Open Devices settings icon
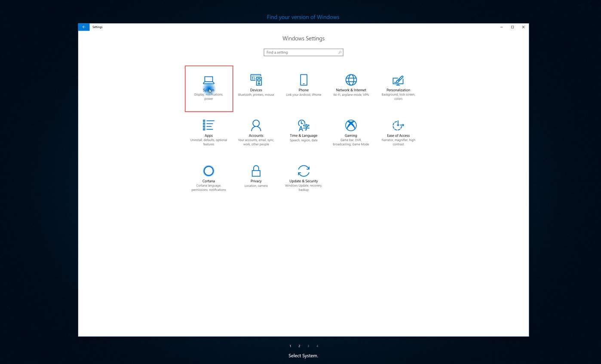The height and width of the screenshot is (364, 601). point(256,80)
